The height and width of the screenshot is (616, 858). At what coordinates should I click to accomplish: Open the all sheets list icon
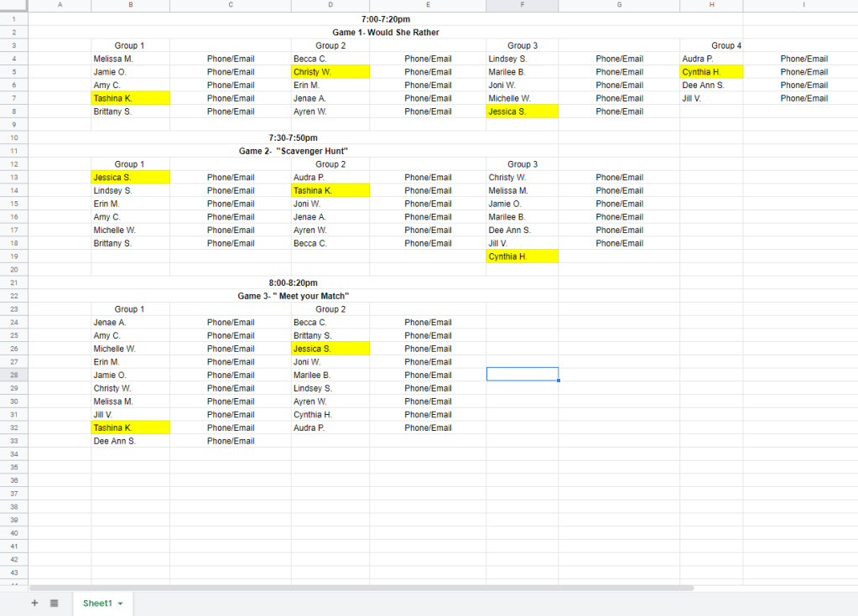[54, 603]
